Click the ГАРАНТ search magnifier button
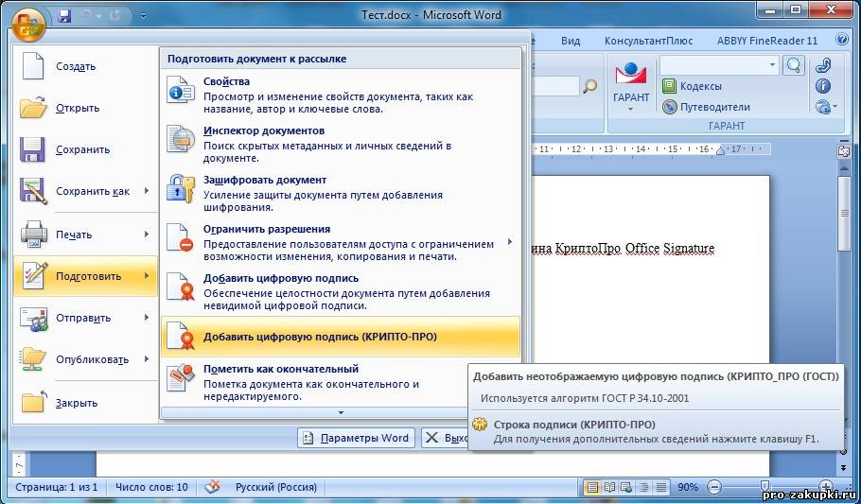This screenshot has width=861, height=504. 794,65
